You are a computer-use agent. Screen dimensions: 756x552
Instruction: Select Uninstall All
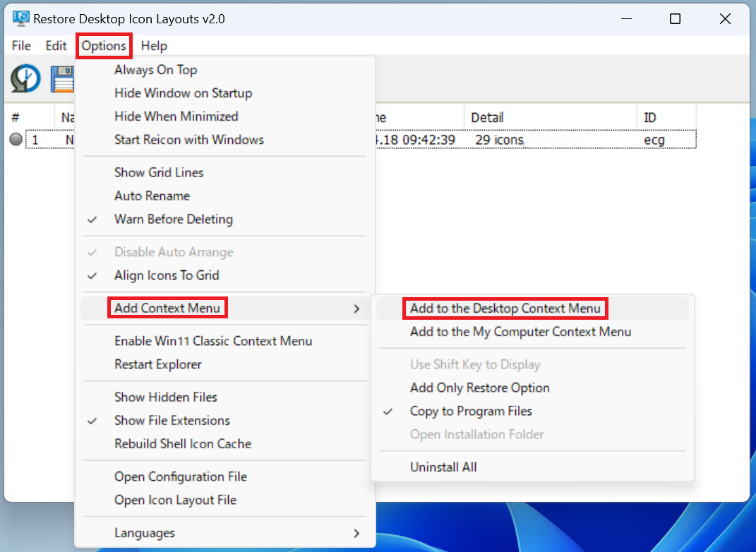point(532,467)
